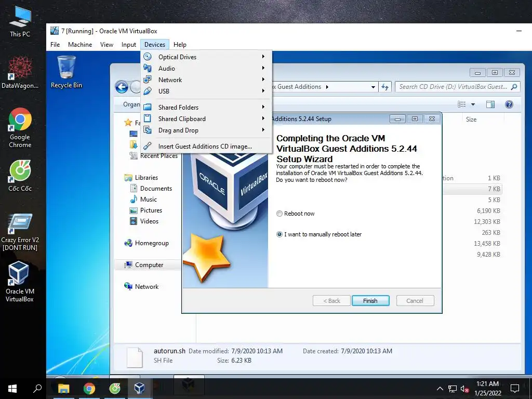Open File Explorer from the taskbar
Viewport: 532px width, 399px height.
[x=63, y=388]
